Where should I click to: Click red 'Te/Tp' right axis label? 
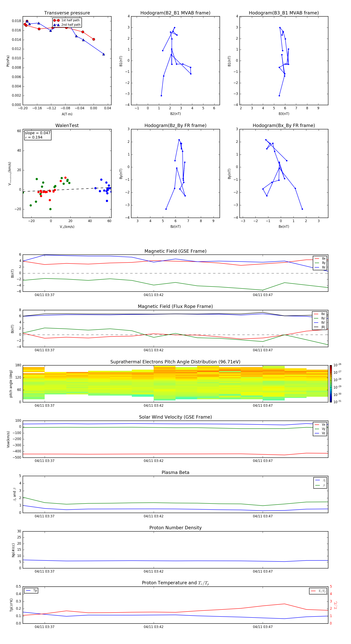[336, 605]
